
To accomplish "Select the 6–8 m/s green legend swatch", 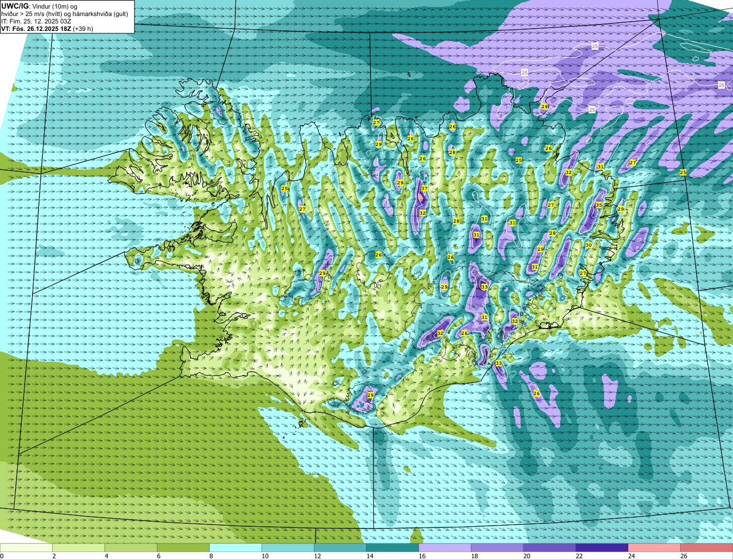I will point(183,547).
